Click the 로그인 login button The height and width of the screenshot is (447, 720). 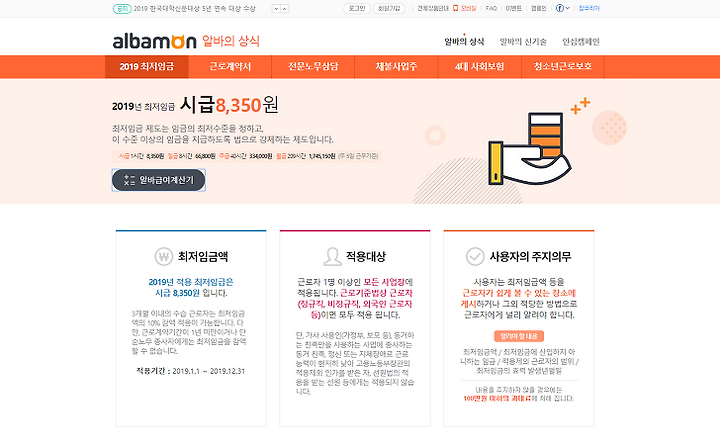[357, 8]
